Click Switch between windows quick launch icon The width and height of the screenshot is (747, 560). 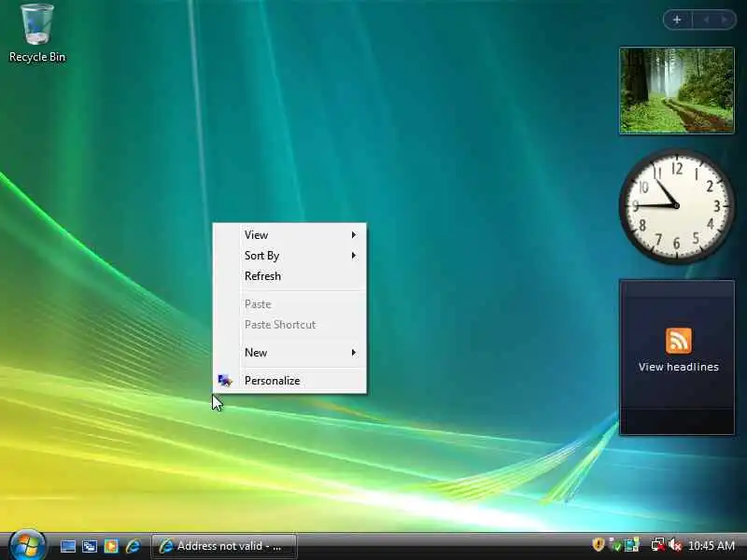click(90, 546)
